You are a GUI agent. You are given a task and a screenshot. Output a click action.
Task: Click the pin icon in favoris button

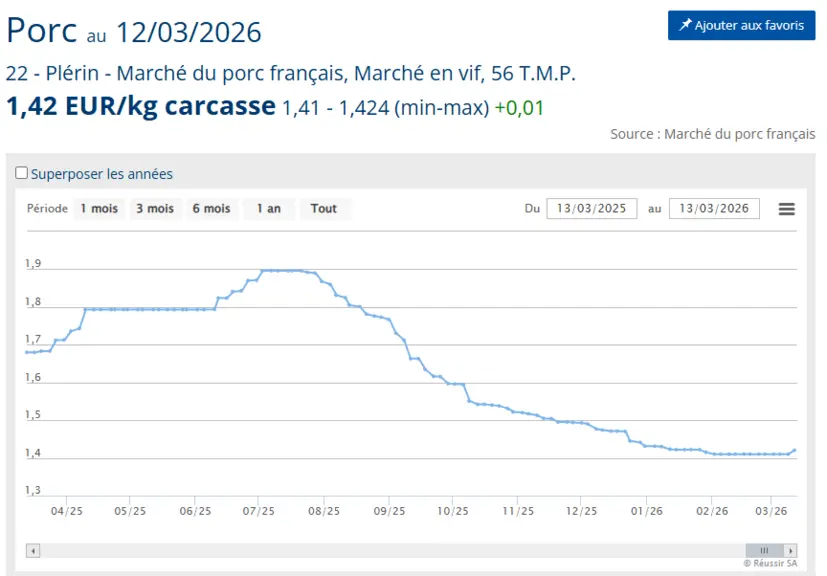pyautogui.click(x=685, y=25)
